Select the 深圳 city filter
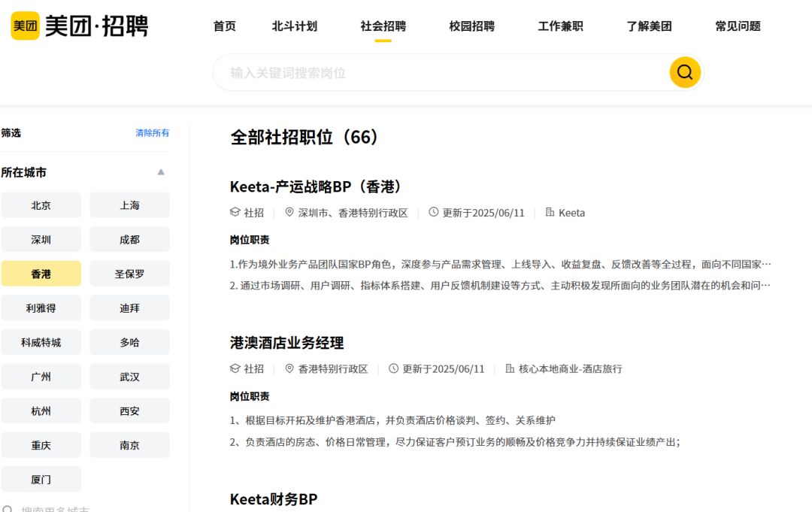This screenshot has width=812, height=512. point(41,240)
